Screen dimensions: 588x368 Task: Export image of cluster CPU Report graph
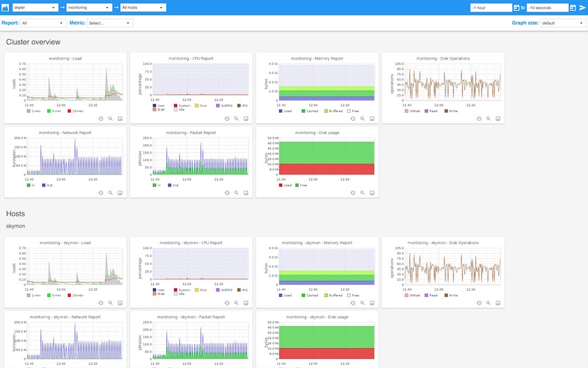coord(246,118)
